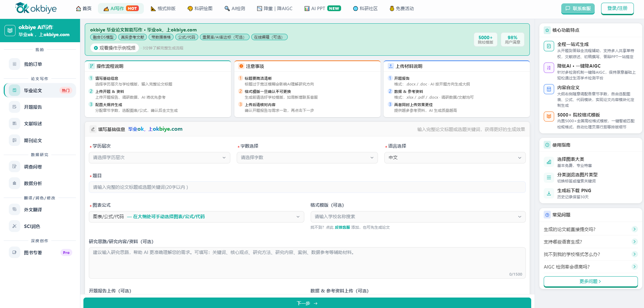The width and height of the screenshot is (644, 308).
Task: Click the Pro badge on 图书专著
Action: pyautogui.click(x=66, y=253)
